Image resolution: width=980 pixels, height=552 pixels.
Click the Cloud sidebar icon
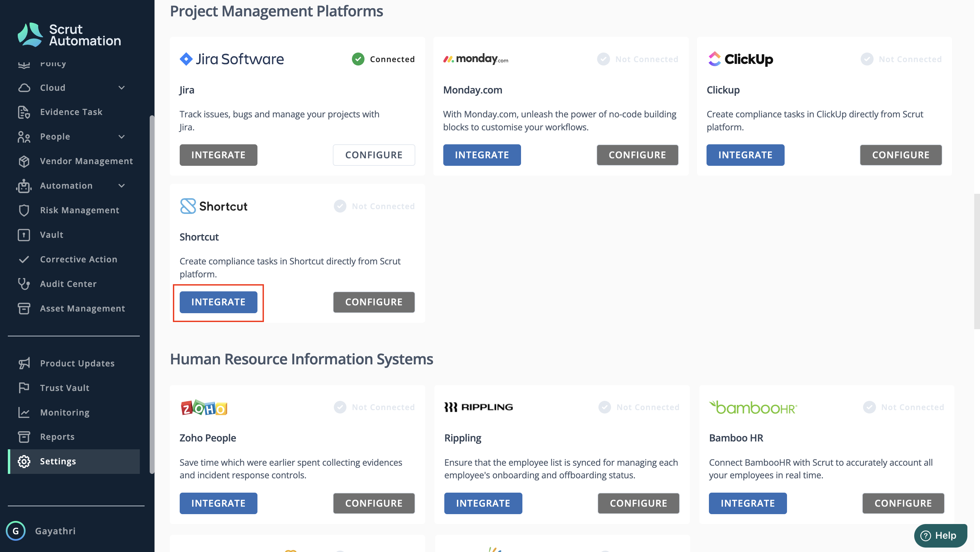[x=24, y=88]
